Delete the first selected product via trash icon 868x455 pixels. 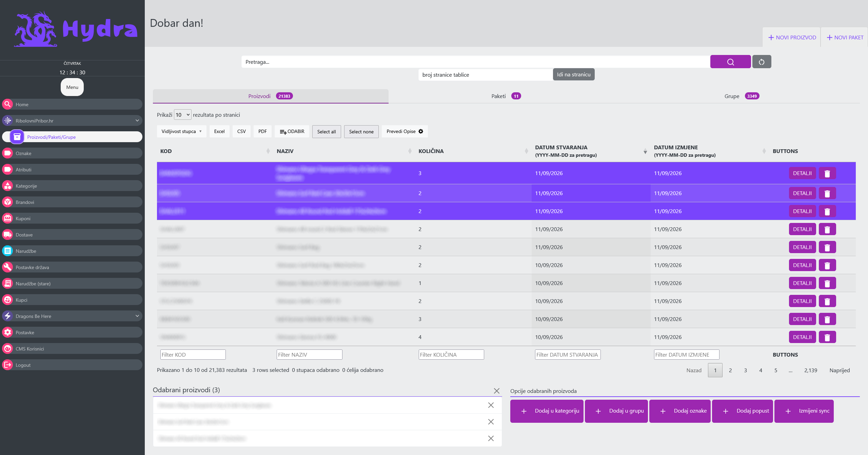click(827, 173)
